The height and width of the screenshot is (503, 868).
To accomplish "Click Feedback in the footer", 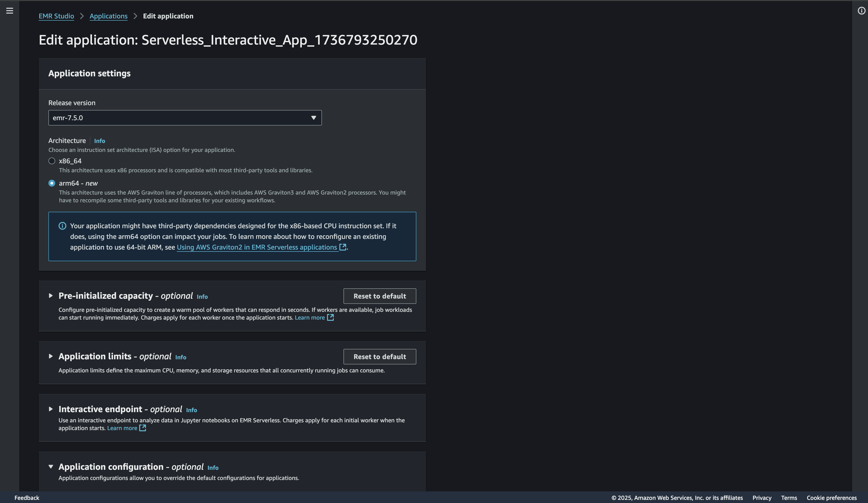I will (27, 498).
